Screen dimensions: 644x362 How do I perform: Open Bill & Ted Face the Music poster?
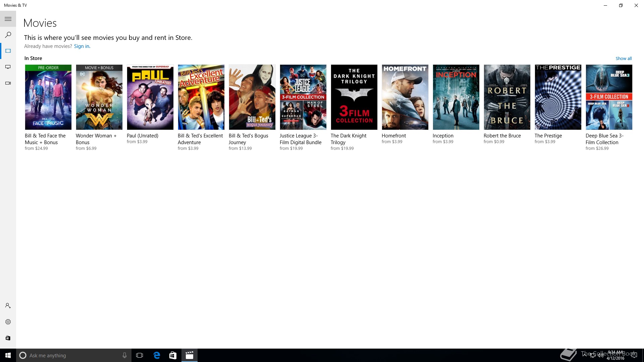point(48,97)
